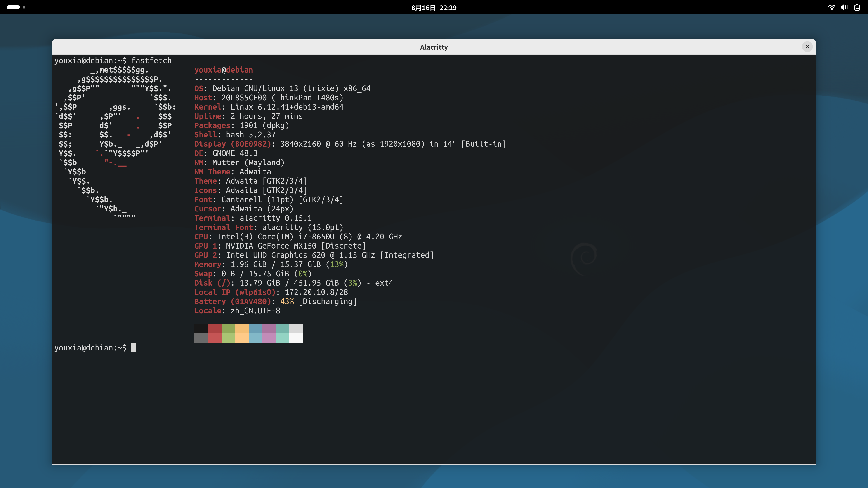Click the Disk '13.79 GiB / 451.95 GiB' line
Viewport: 868px width, 488px height.
click(294, 283)
